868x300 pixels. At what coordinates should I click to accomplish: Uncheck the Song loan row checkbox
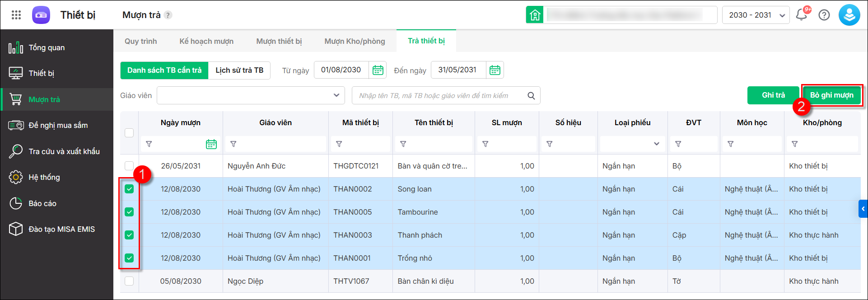tap(129, 189)
